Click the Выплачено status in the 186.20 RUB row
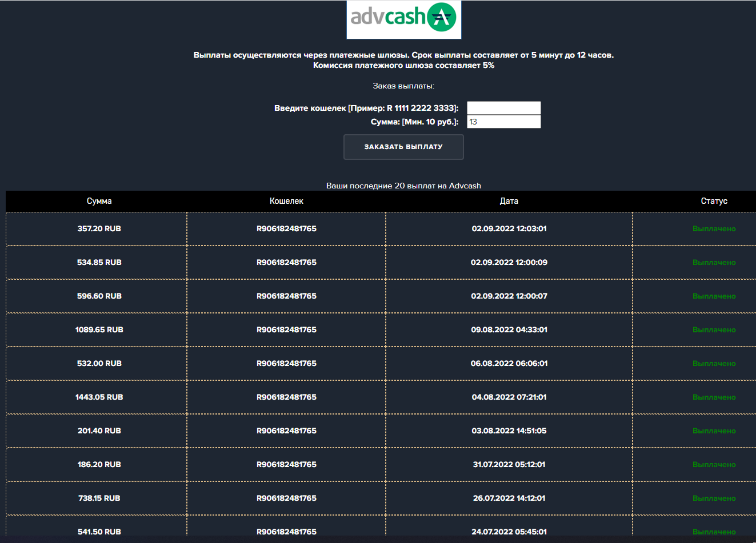Image resolution: width=756 pixels, height=543 pixels. pos(714,464)
